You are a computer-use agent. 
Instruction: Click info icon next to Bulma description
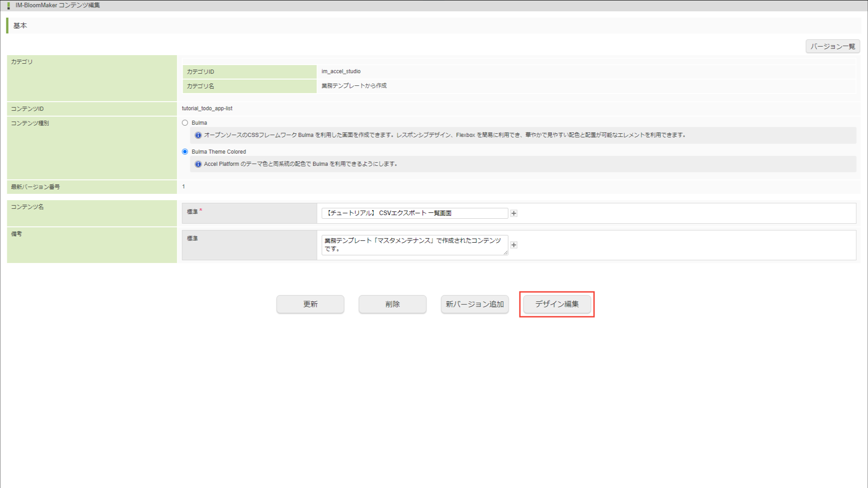pos(198,135)
